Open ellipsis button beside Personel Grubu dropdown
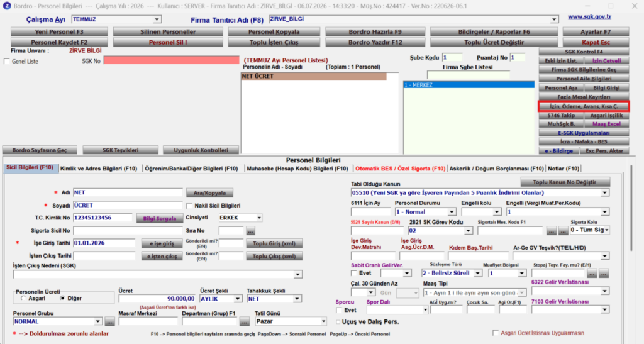This screenshot has height=344, width=644. pyautogui.click(x=109, y=322)
